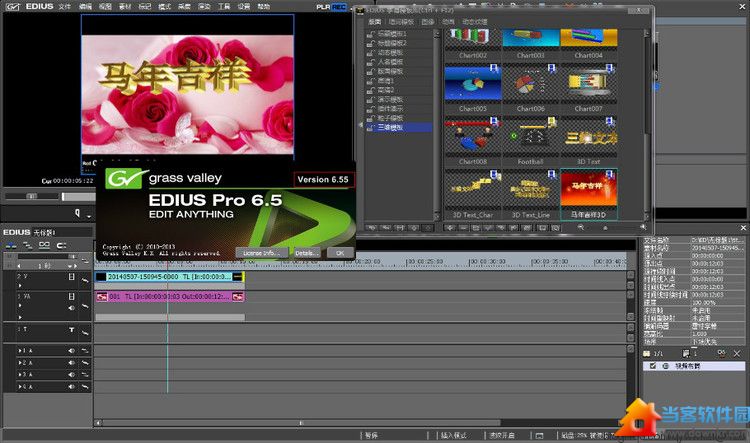Mute the 1 A audio track speaker
This screenshot has width=750, height=443.
click(x=71, y=351)
